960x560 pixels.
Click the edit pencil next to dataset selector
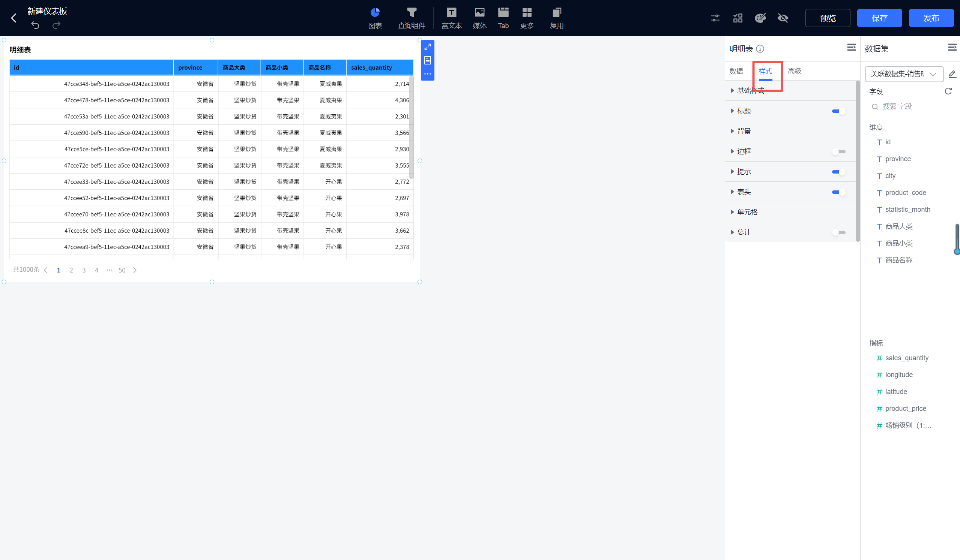[x=952, y=74]
